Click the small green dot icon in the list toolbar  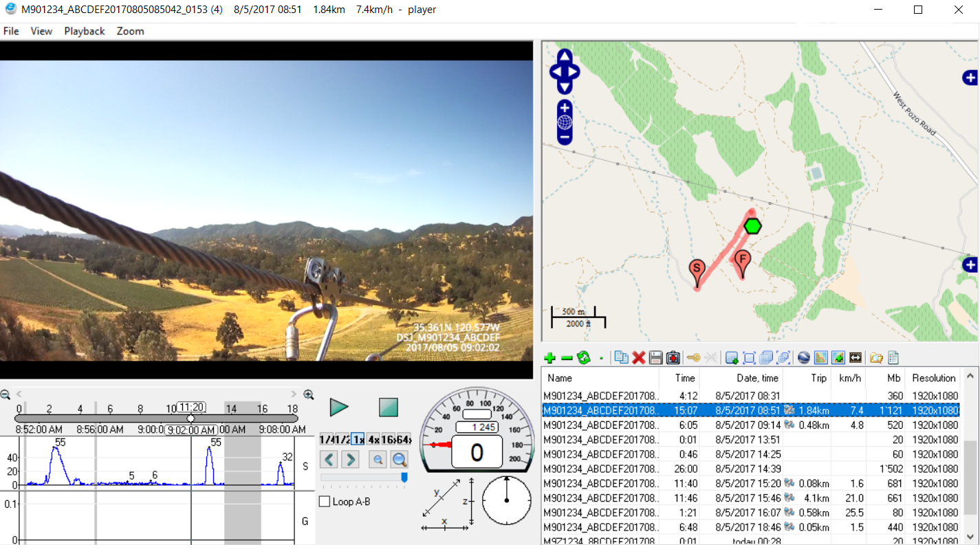coord(601,359)
